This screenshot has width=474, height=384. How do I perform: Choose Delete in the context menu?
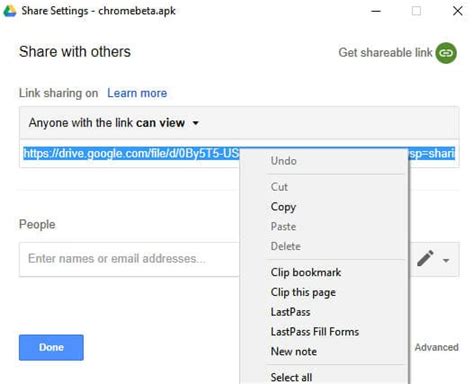click(x=285, y=246)
